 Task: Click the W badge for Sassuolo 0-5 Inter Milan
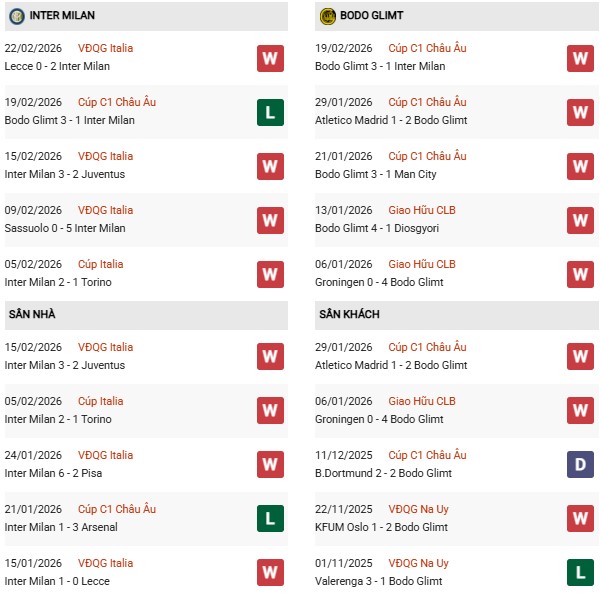(269, 220)
